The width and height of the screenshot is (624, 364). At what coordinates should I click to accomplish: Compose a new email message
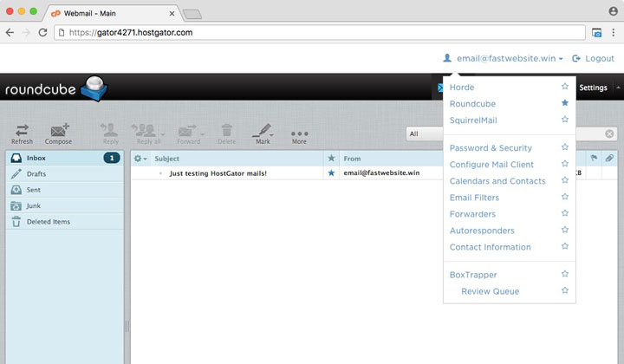[58, 134]
